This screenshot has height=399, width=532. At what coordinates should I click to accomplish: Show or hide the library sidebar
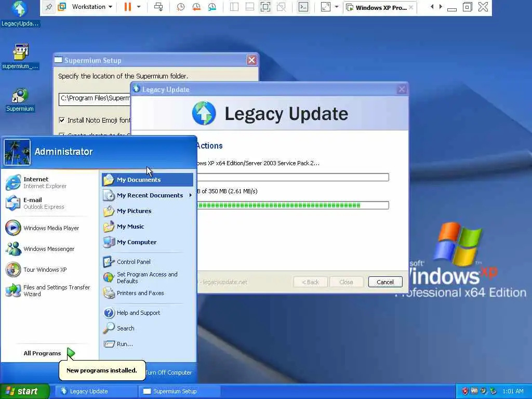pyautogui.click(x=234, y=7)
